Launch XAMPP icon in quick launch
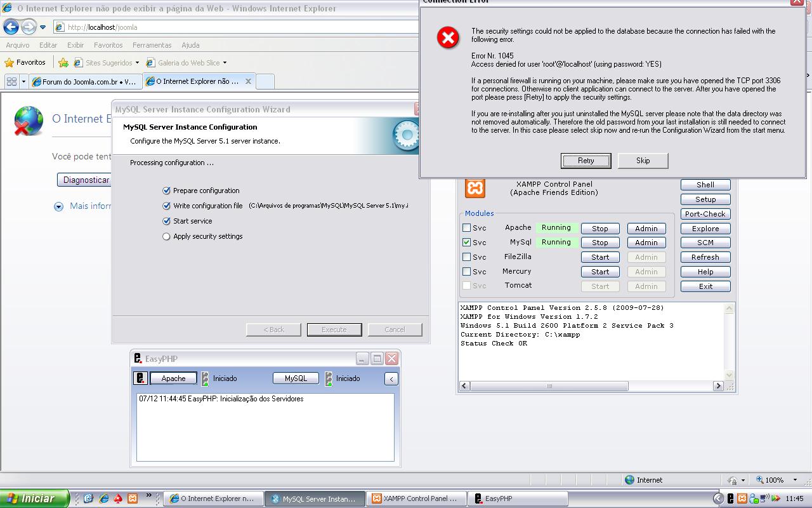This screenshot has width=812, height=508. 133,498
